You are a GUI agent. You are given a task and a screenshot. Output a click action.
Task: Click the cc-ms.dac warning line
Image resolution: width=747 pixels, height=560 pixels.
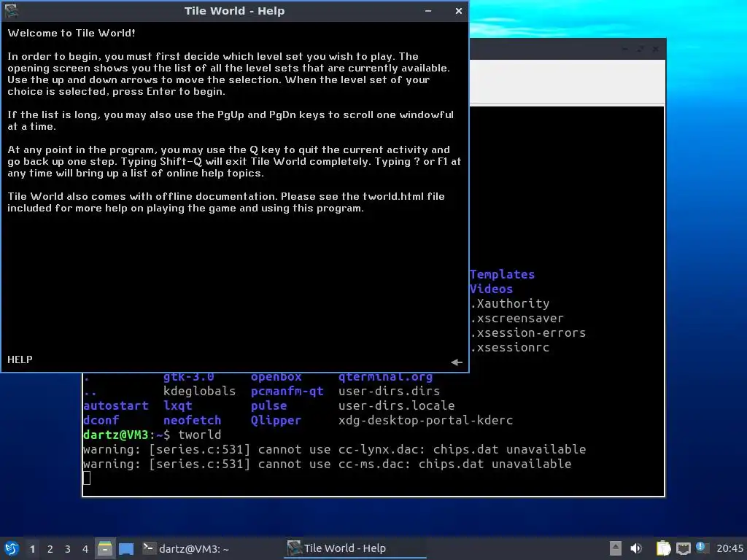328,464
